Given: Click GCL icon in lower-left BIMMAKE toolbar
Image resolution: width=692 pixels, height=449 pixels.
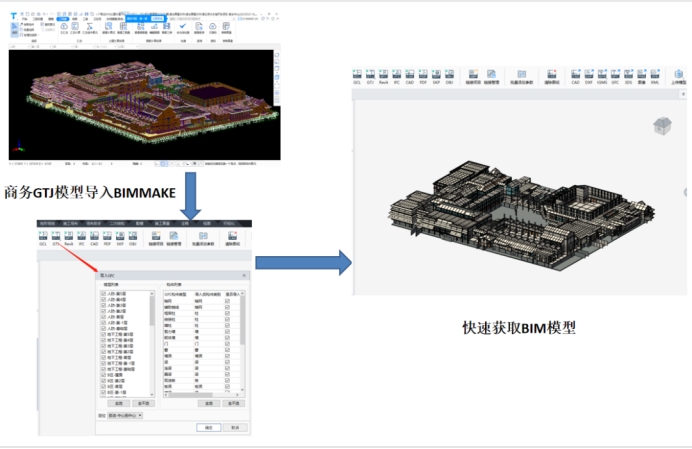Looking at the screenshot, I should pyautogui.click(x=43, y=238).
